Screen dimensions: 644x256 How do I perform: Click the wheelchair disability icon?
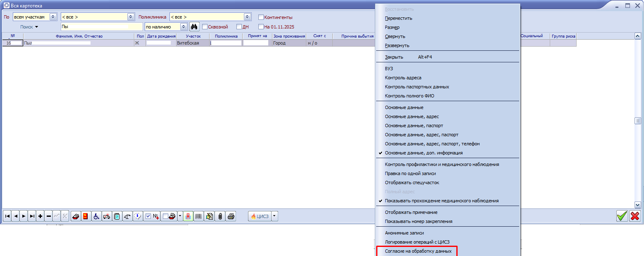(x=96, y=216)
